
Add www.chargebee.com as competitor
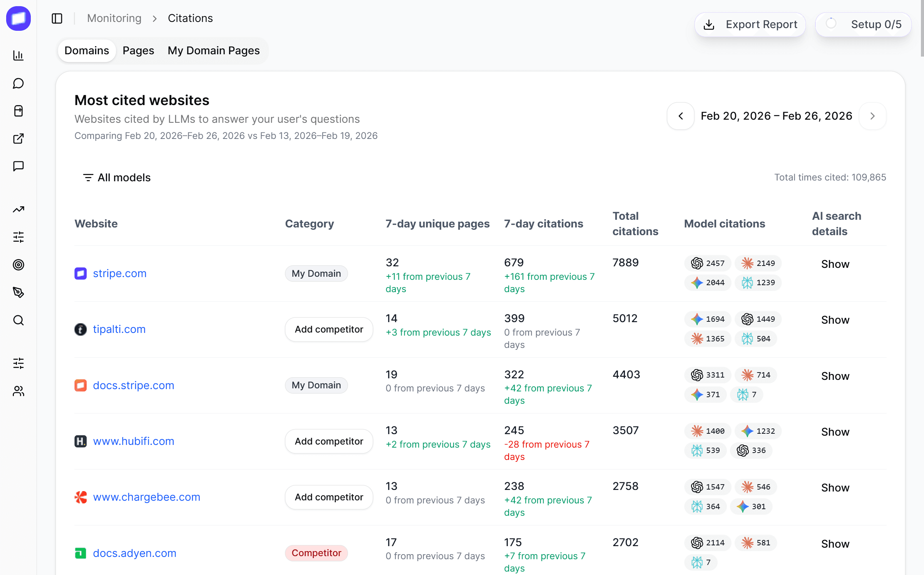[x=329, y=497]
